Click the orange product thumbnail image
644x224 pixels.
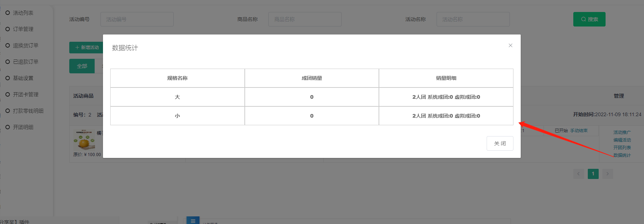[84, 140]
